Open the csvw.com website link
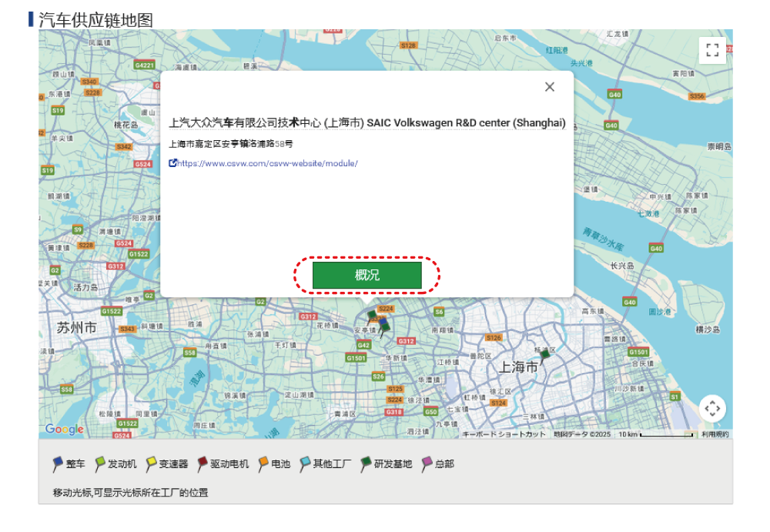770x532 pixels. (266, 163)
